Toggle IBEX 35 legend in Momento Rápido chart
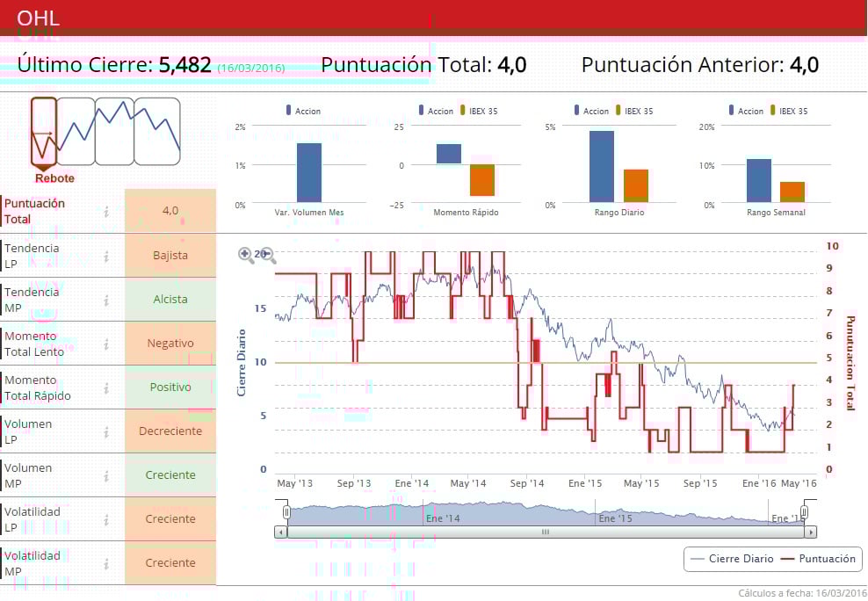The height and width of the screenshot is (601, 868). click(x=479, y=111)
